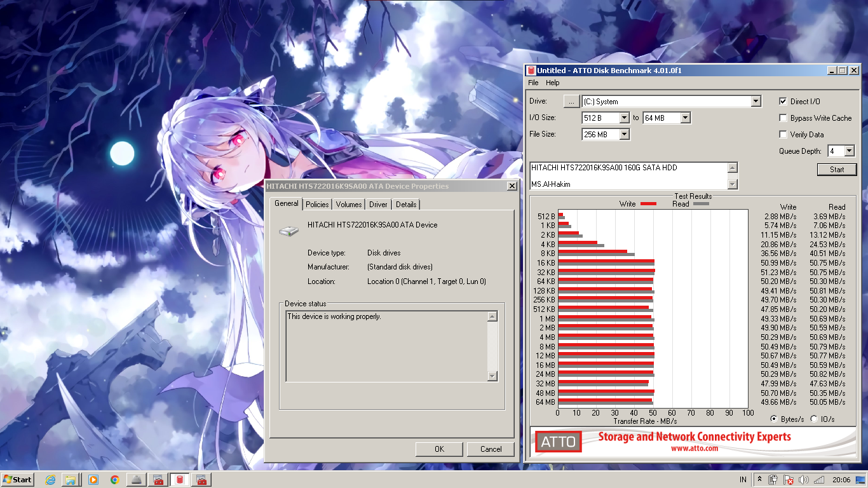Screen dimensions: 868x488
Task: Show hidden system tray icons
Action: pos(759,480)
